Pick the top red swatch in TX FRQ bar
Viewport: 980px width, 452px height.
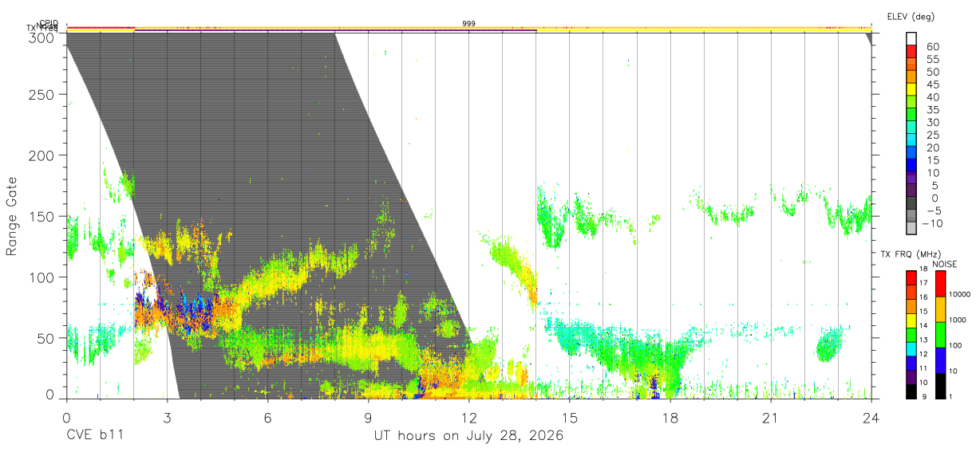click(x=912, y=278)
